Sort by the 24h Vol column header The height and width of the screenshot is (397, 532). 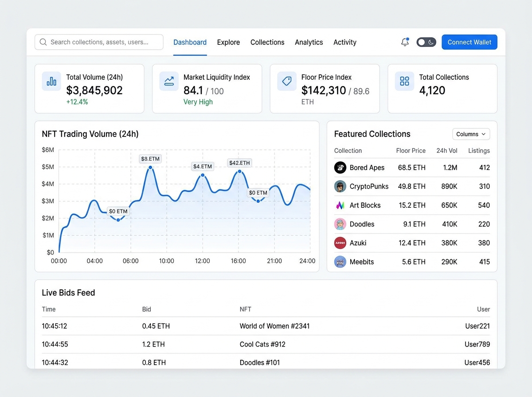(447, 151)
